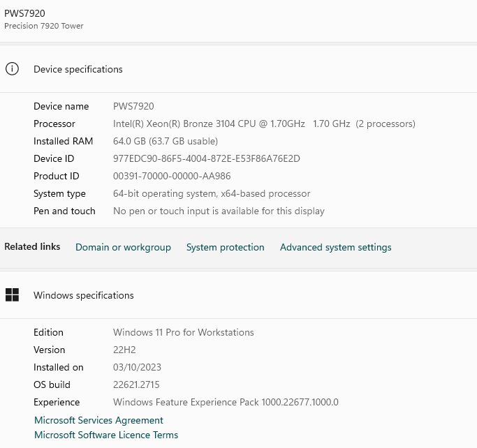477x448 pixels.
Task: Open Microsoft Software Licence Terms
Action: pos(106,435)
